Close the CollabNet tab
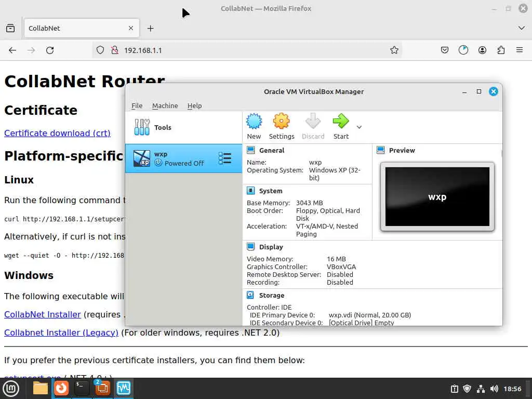 131,28
